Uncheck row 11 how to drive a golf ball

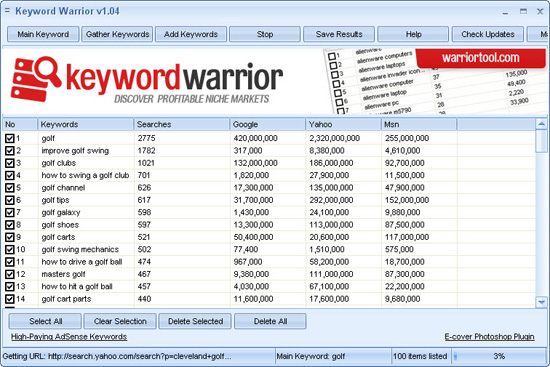[10, 262]
